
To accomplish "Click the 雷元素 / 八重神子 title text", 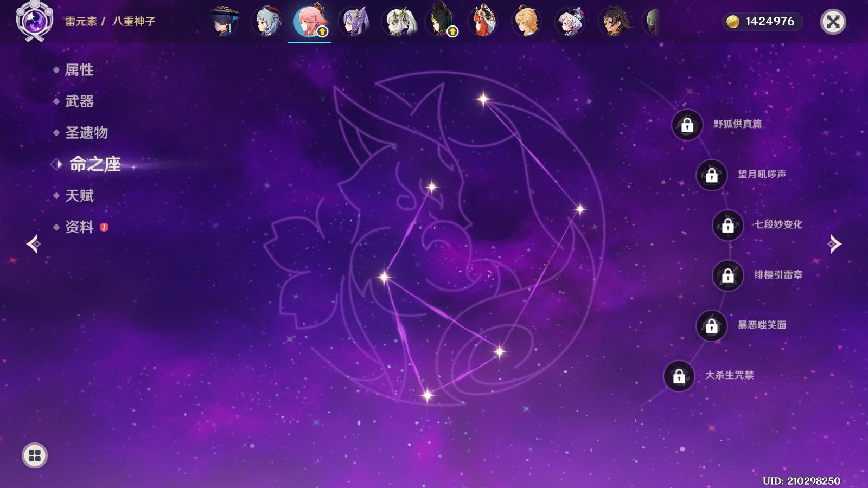I will point(110,21).
